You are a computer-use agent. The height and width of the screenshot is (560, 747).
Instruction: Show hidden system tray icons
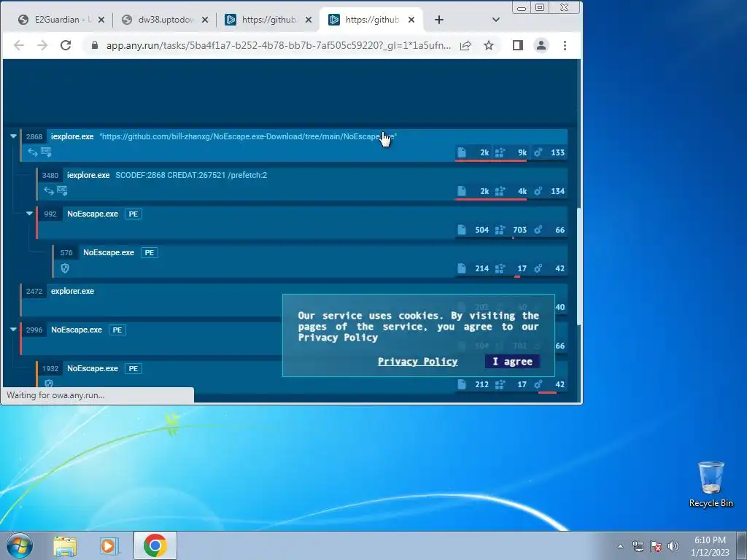click(620, 546)
